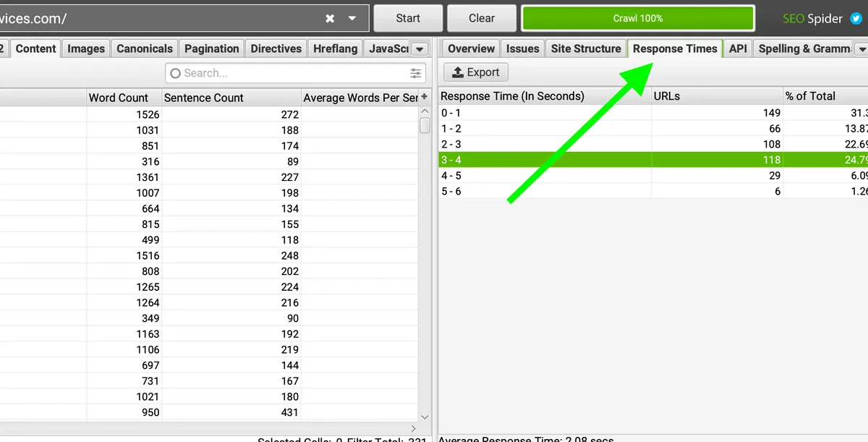
Task: Click the Crawl 100% progress bar
Action: tap(638, 18)
